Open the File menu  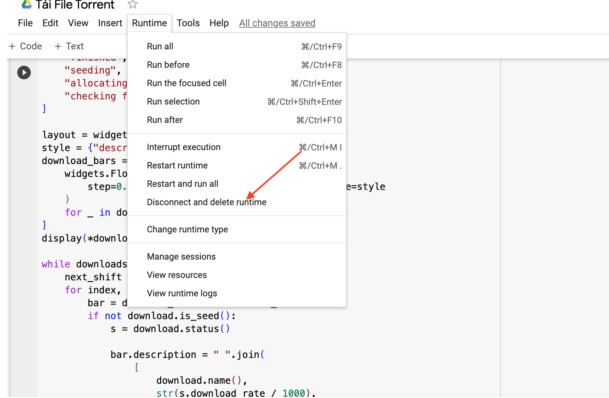(x=25, y=23)
